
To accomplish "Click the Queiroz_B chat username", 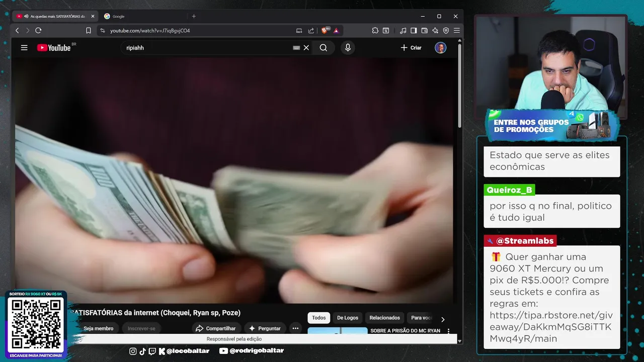I will click(x=509, y=190).
